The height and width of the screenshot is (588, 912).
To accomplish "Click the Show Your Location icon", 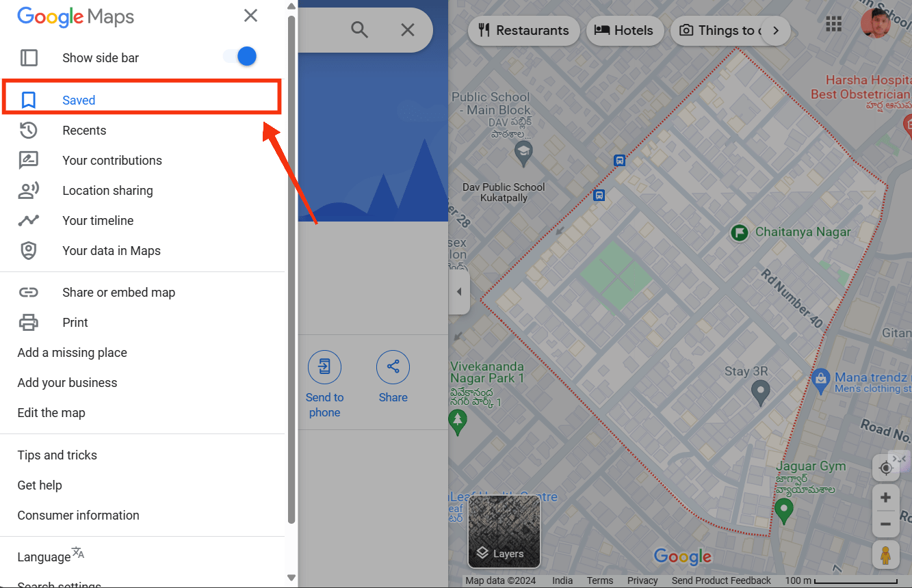I will click(x=885, y=468).
